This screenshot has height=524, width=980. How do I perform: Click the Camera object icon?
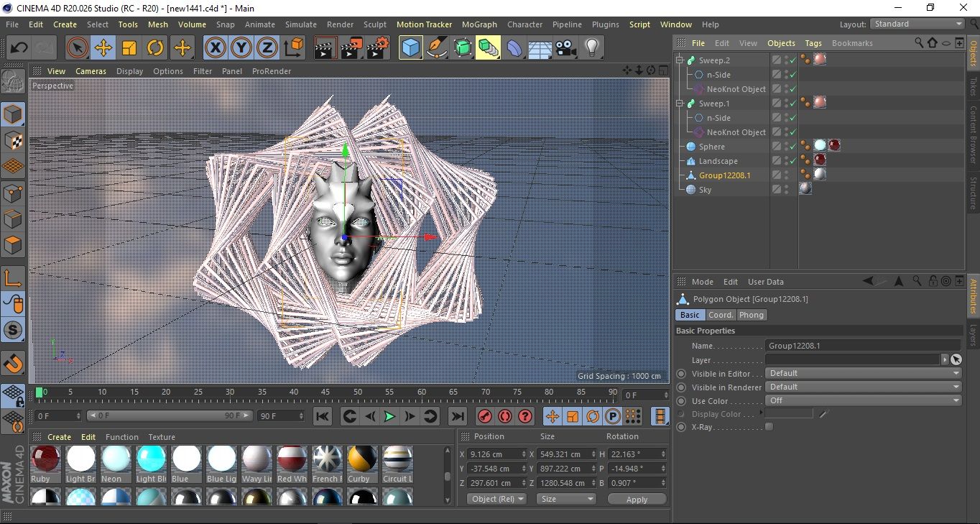(x=565, y=48)
